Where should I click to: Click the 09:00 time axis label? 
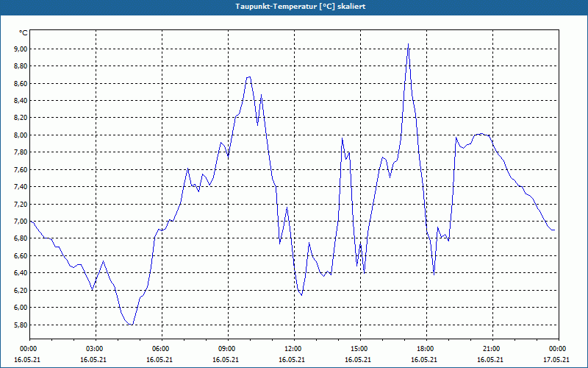(x=228, y=349)
